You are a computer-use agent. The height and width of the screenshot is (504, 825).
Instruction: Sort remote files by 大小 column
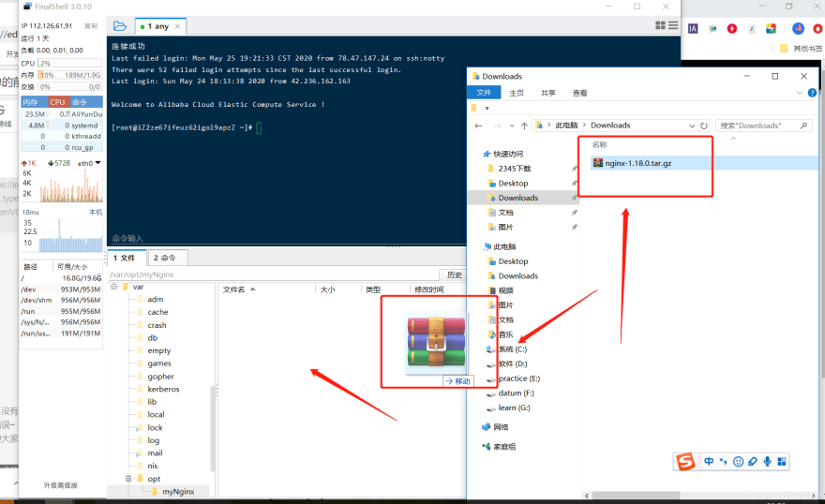328,289
